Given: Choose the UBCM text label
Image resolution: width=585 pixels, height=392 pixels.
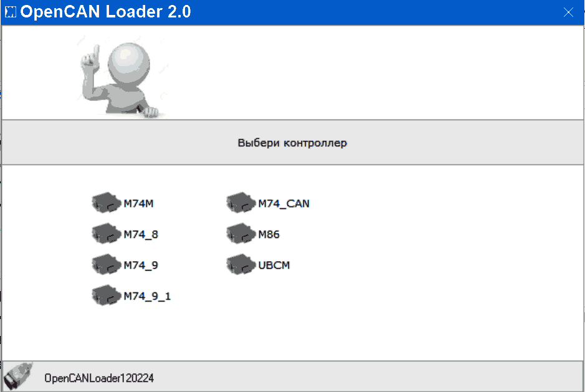Looking at the screenshot, I should [274, 265].
